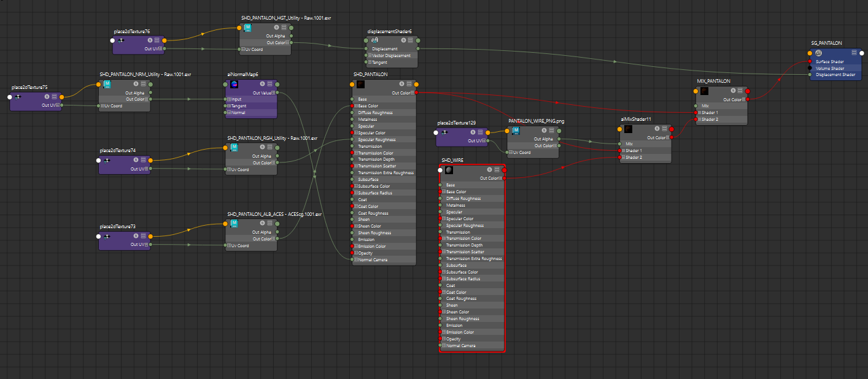Viewport: 868px width, 379px height.
Task: Select the MIX_PANTALON node title
Action: 714,81
